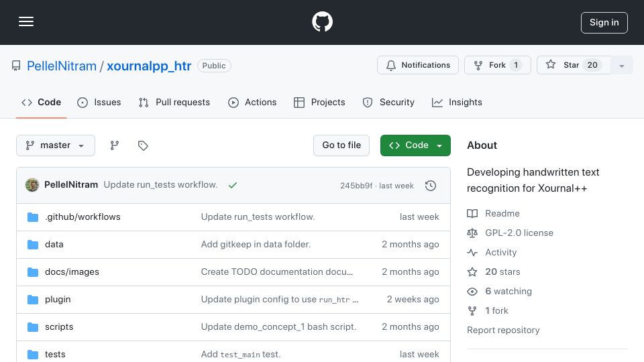Fork this repository
The width and height of the screenshot is (644, 362).
pos(497,65)
